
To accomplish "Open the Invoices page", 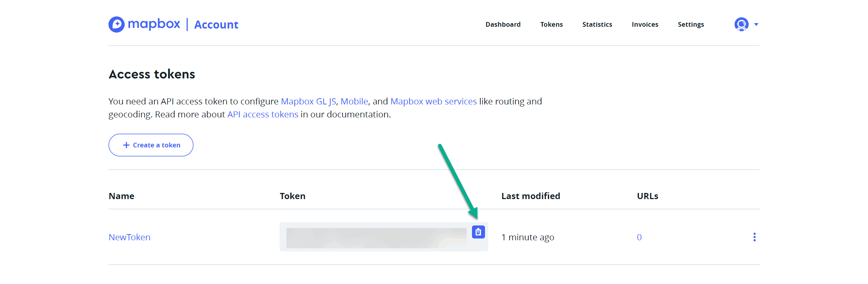I will [x=645, y=24].
